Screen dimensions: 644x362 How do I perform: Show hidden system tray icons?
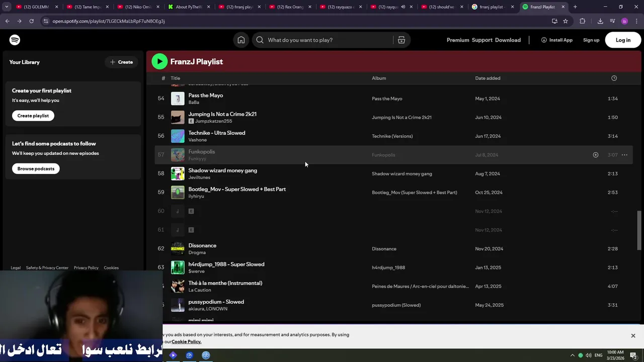[572, 355]
